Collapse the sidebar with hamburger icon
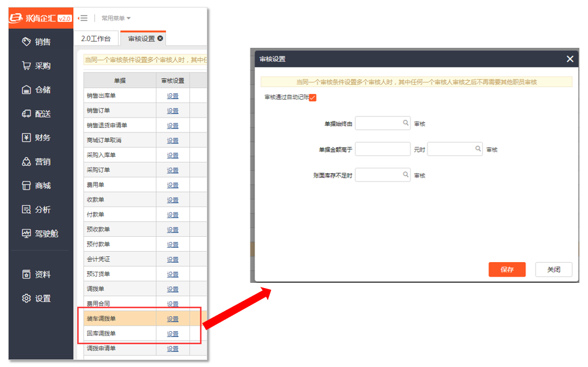The image size is (588, 367). tap(83, 18)
